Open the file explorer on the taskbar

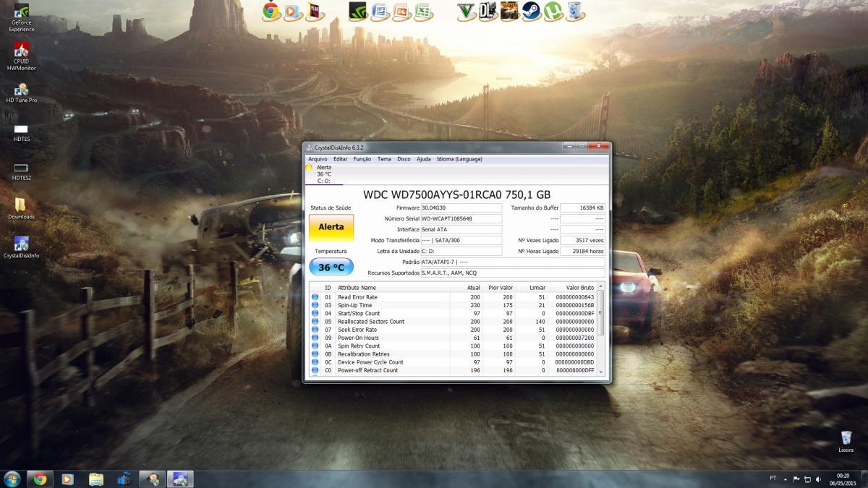click(x=96, y=479)
